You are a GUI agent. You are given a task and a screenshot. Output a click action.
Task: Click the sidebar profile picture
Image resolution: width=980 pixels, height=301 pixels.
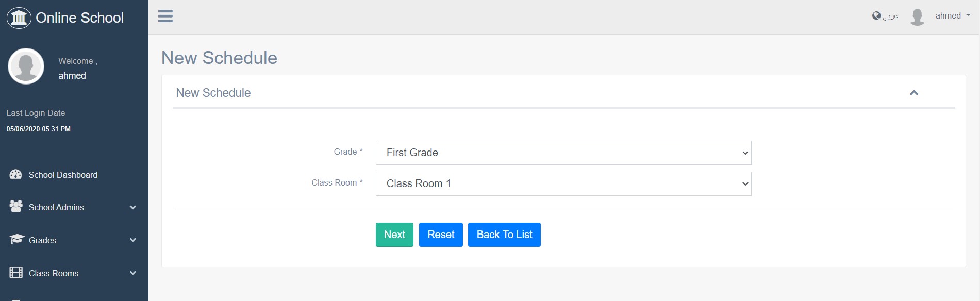point(26,66)
